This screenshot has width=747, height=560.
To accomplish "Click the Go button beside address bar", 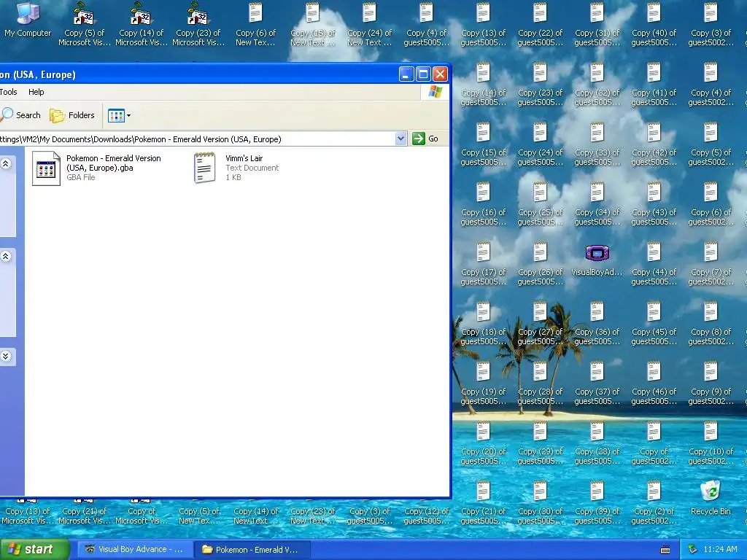I will click(x=425, y=139).
